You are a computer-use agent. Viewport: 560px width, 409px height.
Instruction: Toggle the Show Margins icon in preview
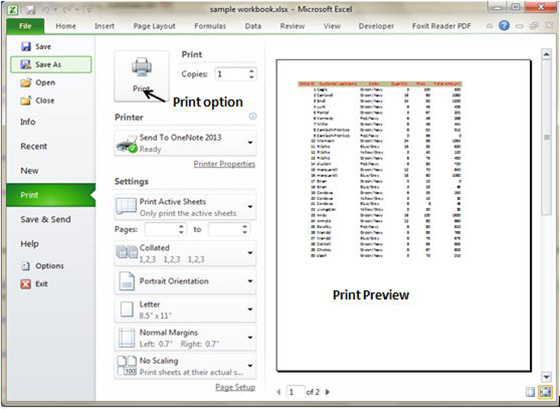(530, 392)
